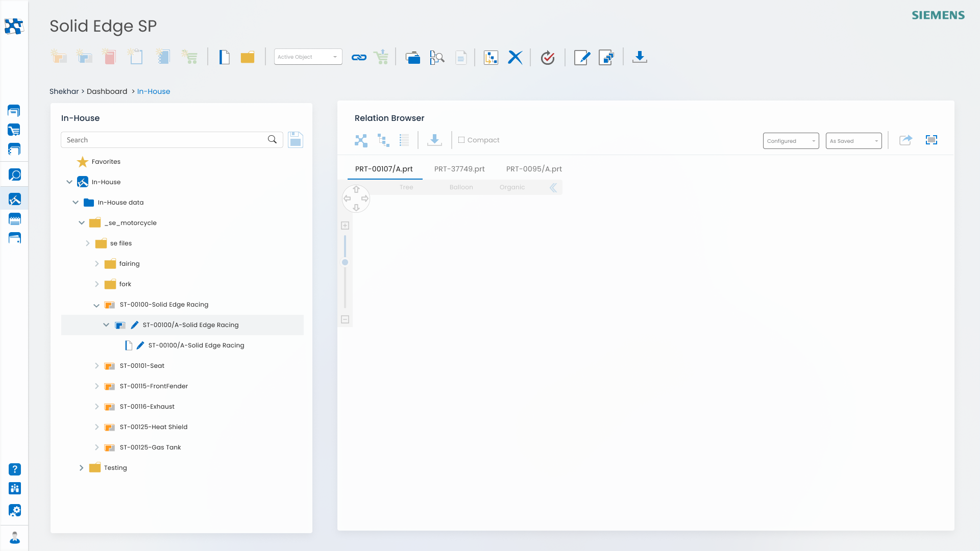Expand the ST-00101-Seat item
This screenshot has width=980, height=551.
pyautogui.click(x=97, y=366)
